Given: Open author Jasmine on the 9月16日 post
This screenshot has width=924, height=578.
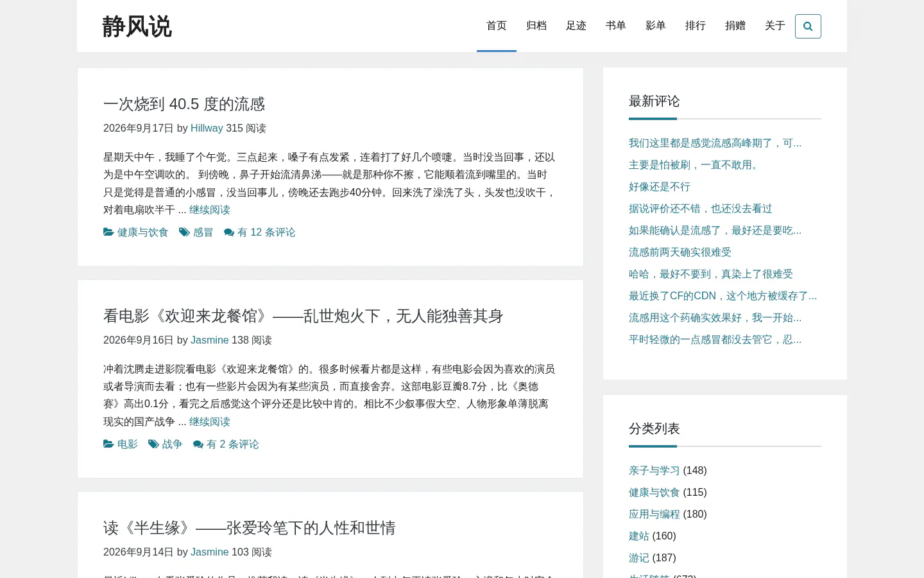Looking at the screenshot, I should pos(210,340).
